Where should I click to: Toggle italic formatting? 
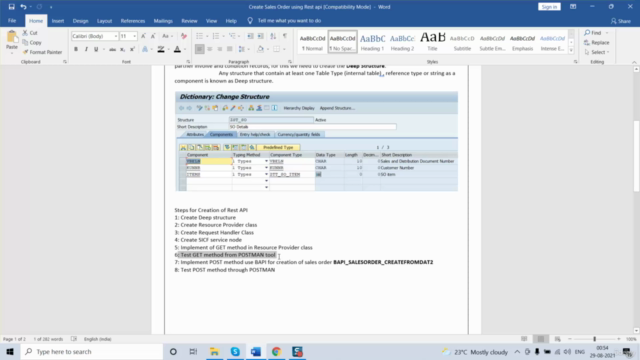(86, 49)
